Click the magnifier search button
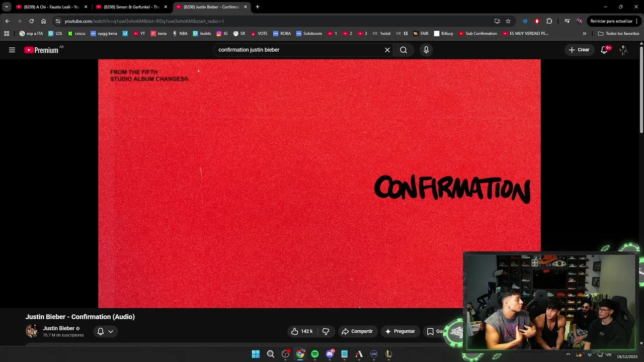Screen dimensions: 644x362 (404, 50)
